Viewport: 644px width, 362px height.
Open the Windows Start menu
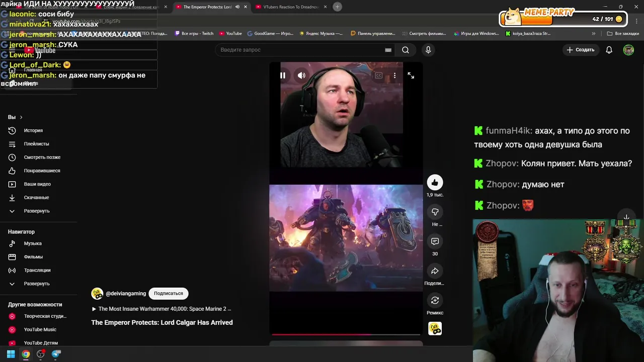pos(11,354)
